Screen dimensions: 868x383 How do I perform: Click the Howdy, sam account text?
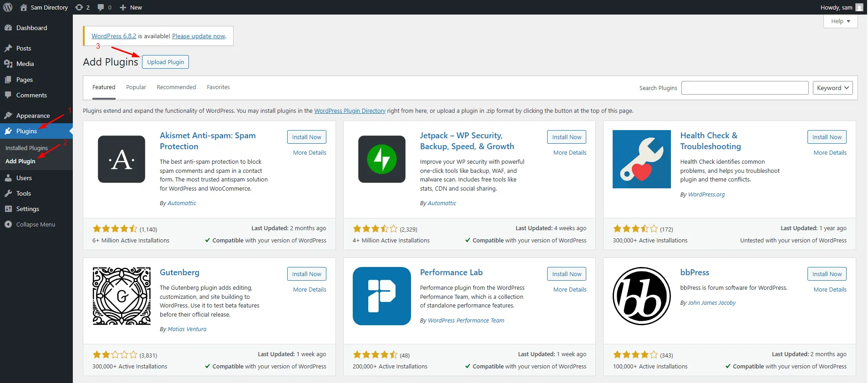point(836,7)
